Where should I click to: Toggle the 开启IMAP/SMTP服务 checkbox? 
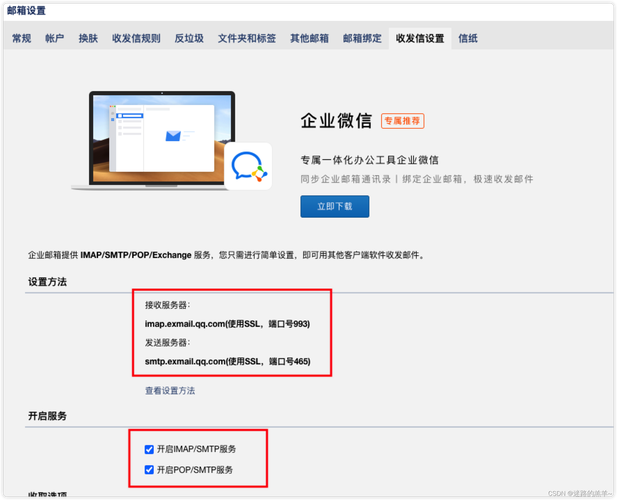[x=149, y=449]
